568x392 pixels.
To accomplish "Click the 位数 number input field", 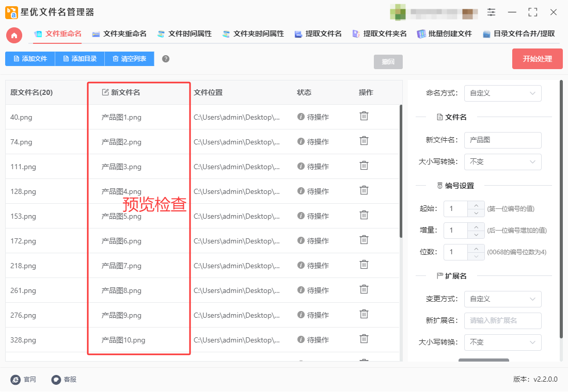I will (x=456, y=252).
